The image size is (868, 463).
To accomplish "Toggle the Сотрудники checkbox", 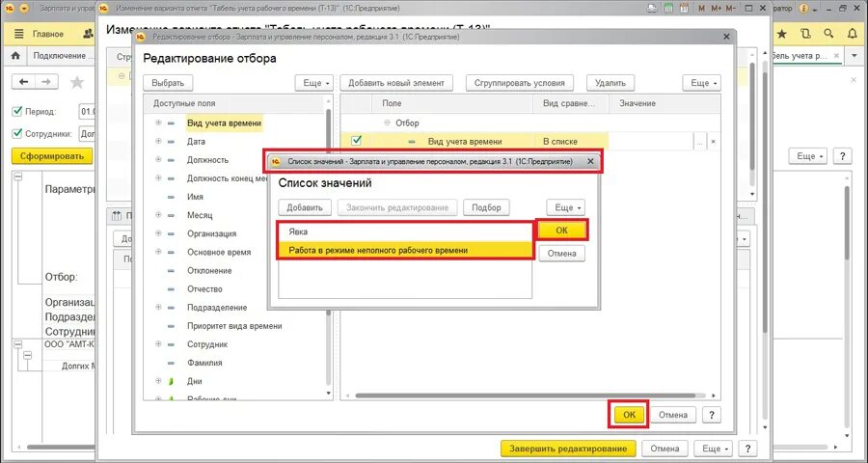I will tap(17, 133).
